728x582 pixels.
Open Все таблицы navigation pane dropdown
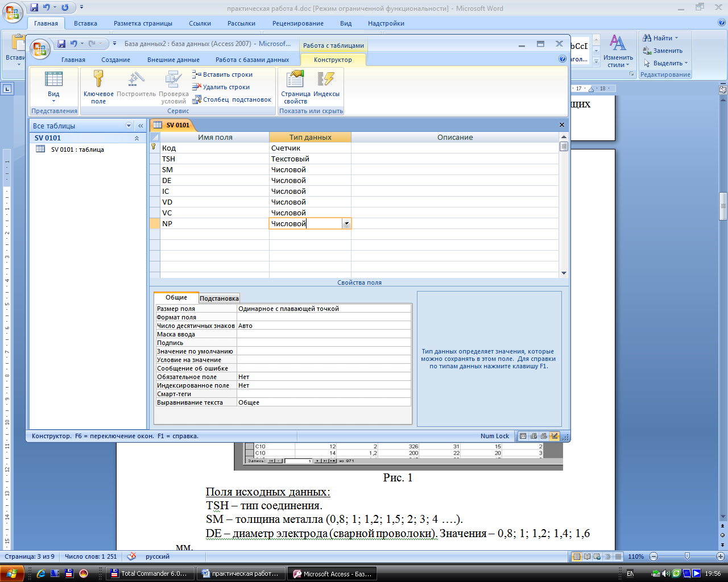click(x=129, y=126)
